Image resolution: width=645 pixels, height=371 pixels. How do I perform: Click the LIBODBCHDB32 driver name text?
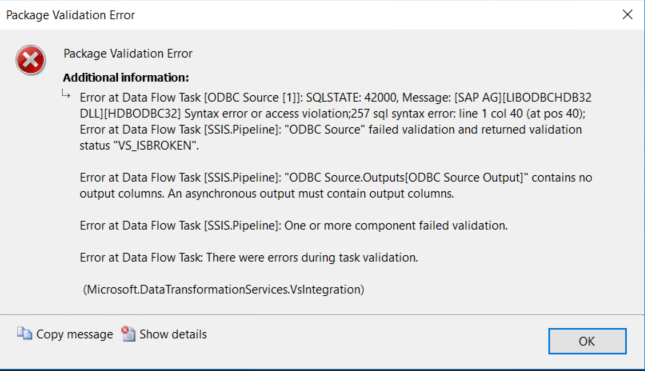point(547,97)
